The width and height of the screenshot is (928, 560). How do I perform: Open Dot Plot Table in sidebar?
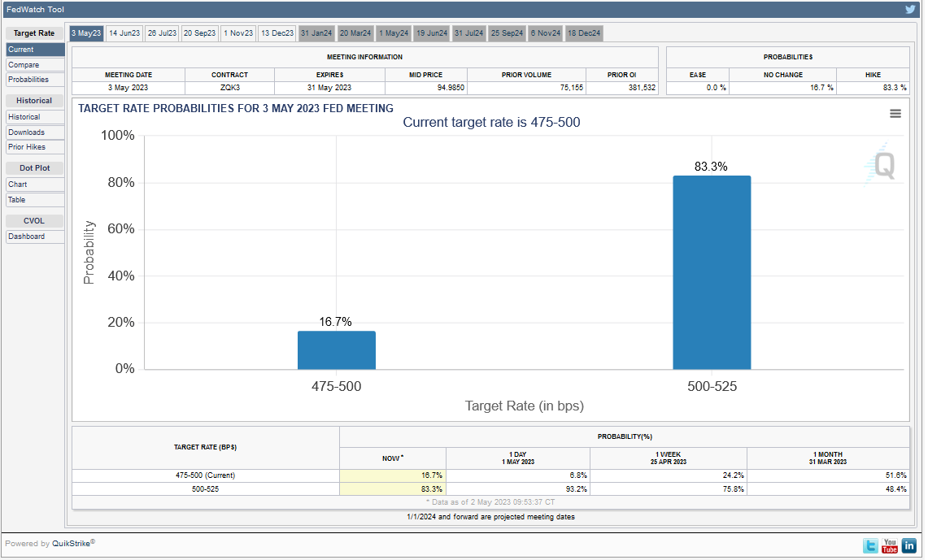[35, 200]
